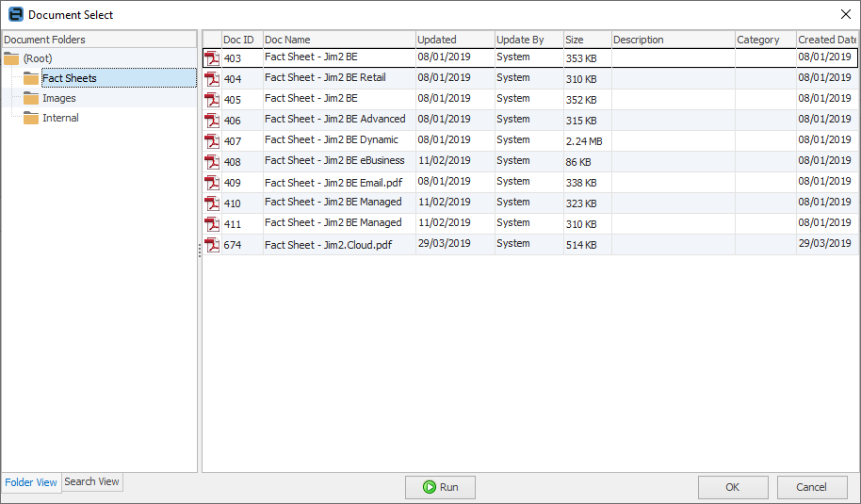
Task: Click the PDF icon for document 406
Action: click(x=212, y=121)
